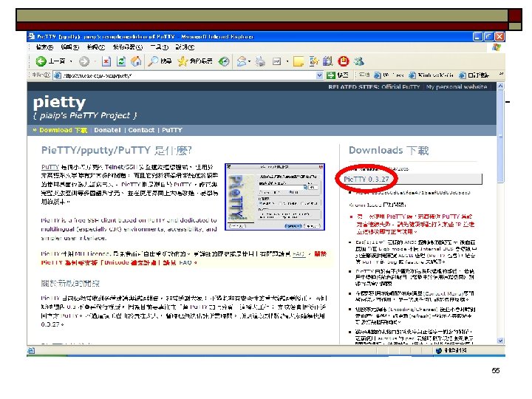The height and width of the screenshot is (399, 532).
Task: Click the 移至 Go button
Action: [x=338, y=75]
